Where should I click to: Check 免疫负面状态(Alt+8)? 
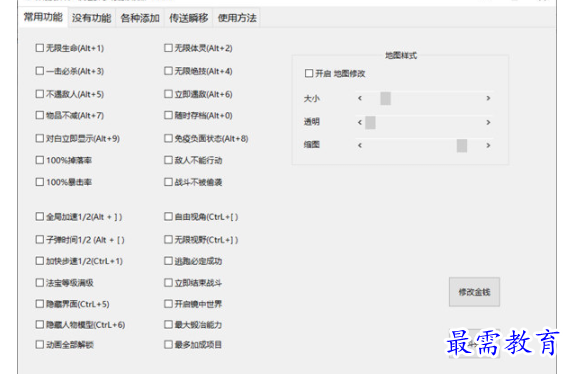[168, 138]
